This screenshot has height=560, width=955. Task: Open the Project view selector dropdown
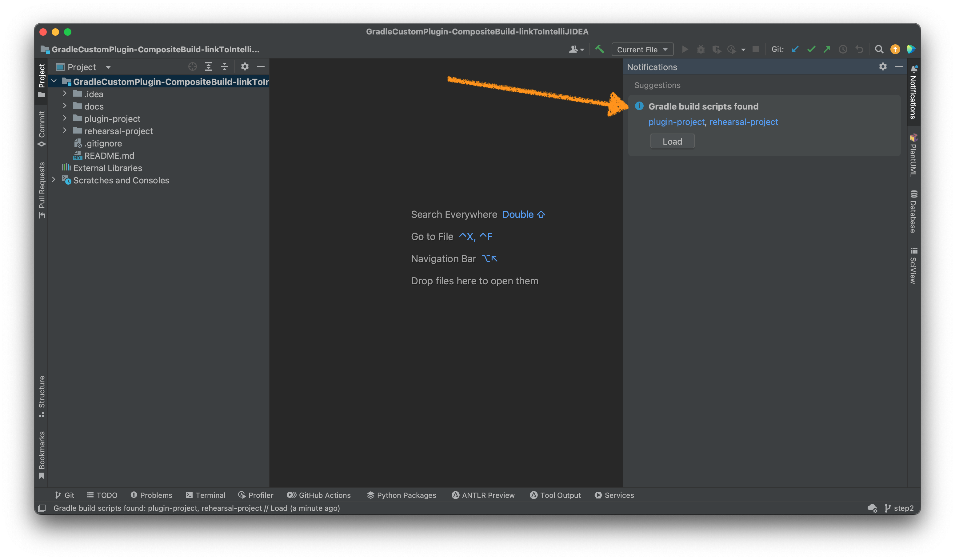pos(84,67)
